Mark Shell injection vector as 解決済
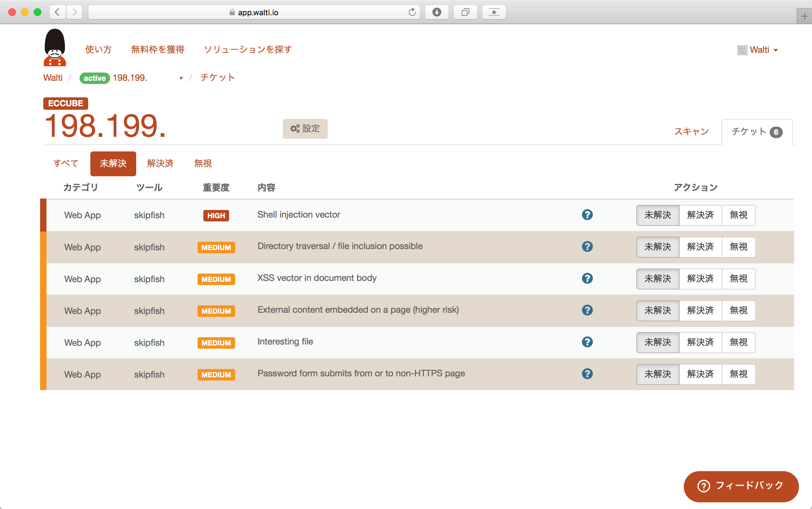Viewport: 812px width, 509px height. tap(701, 215)
